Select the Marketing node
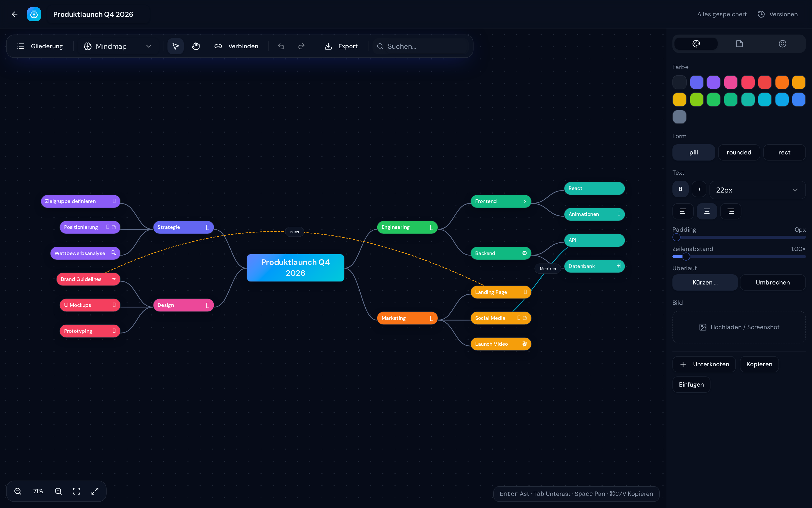Viewport: 812px width, 508px height. (x=407, y=318)
